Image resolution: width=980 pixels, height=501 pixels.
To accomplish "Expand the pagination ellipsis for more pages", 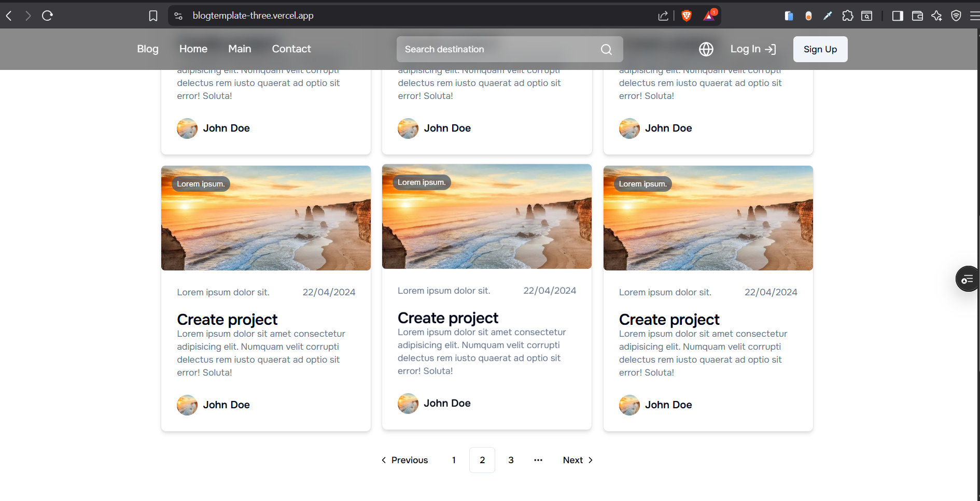I will pyautogui.click(x=538, y=460).
